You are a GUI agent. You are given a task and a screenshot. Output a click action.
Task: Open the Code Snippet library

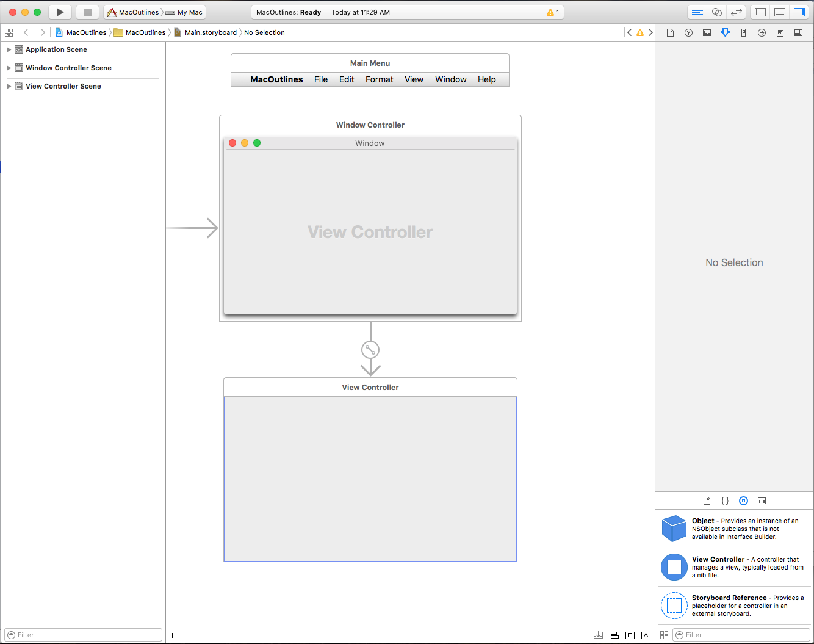point(725,501)
